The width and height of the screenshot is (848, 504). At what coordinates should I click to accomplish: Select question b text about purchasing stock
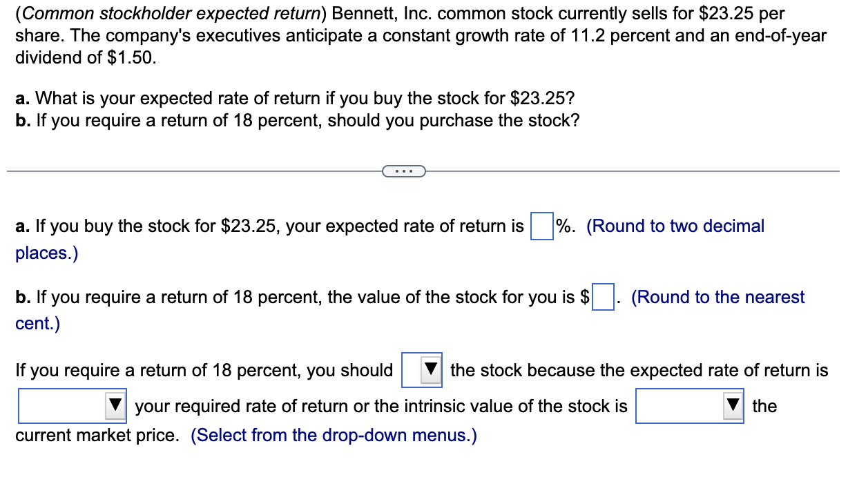[x=298, y=120]
